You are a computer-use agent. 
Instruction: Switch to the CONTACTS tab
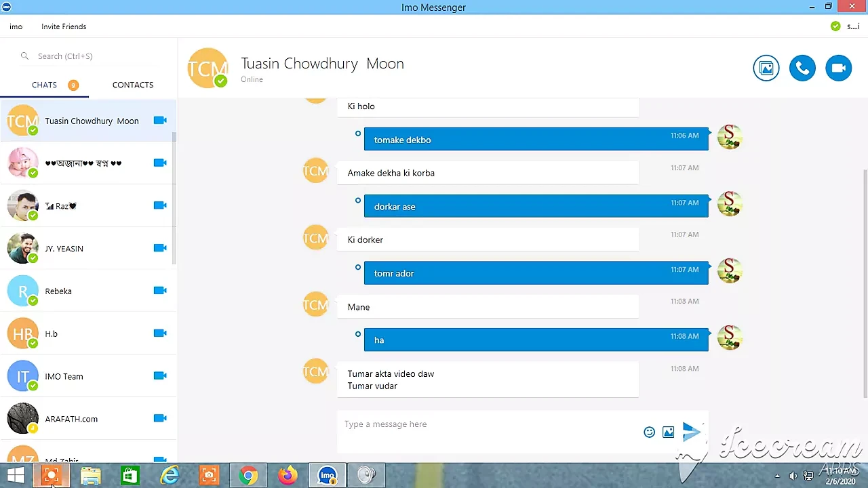coord(133,85)
